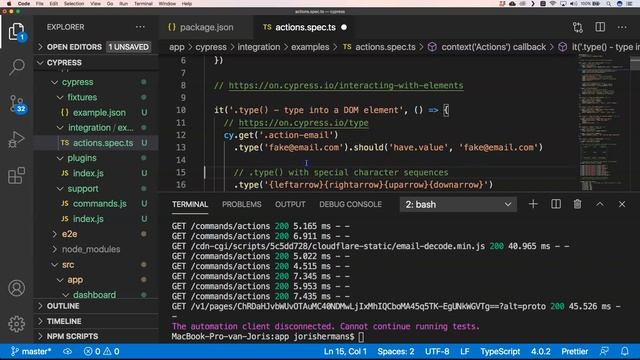Expand the e2e folder
Image resolution: width=640 pixels, height=360 pixels.
pos(54,234)
